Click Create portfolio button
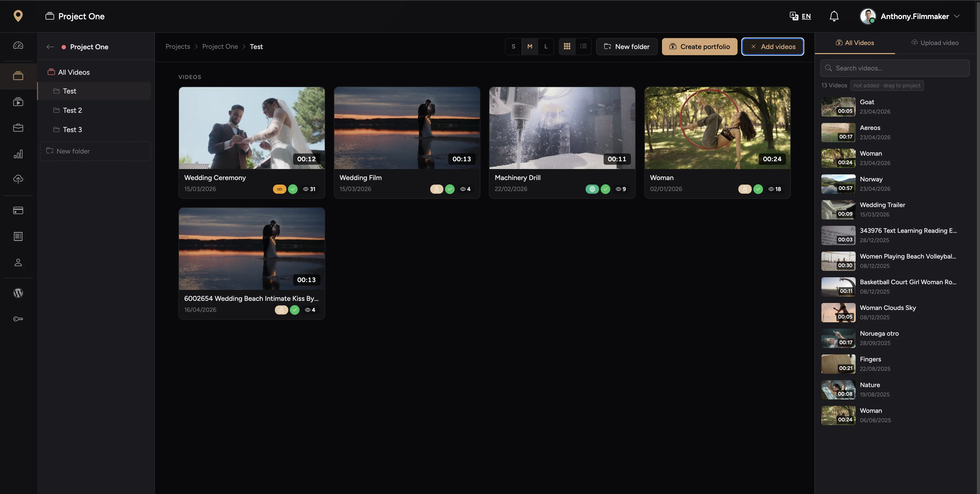980x494 pixels. point(699,46)
